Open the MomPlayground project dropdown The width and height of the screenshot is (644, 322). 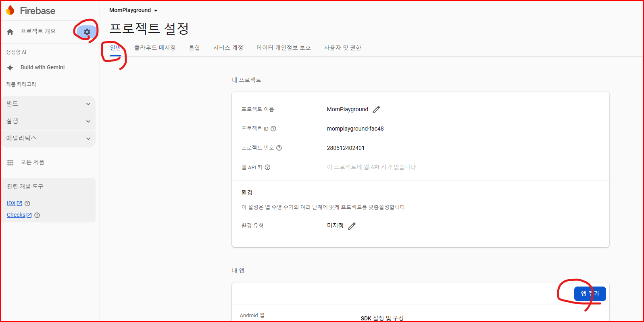(x=133, y=10)
